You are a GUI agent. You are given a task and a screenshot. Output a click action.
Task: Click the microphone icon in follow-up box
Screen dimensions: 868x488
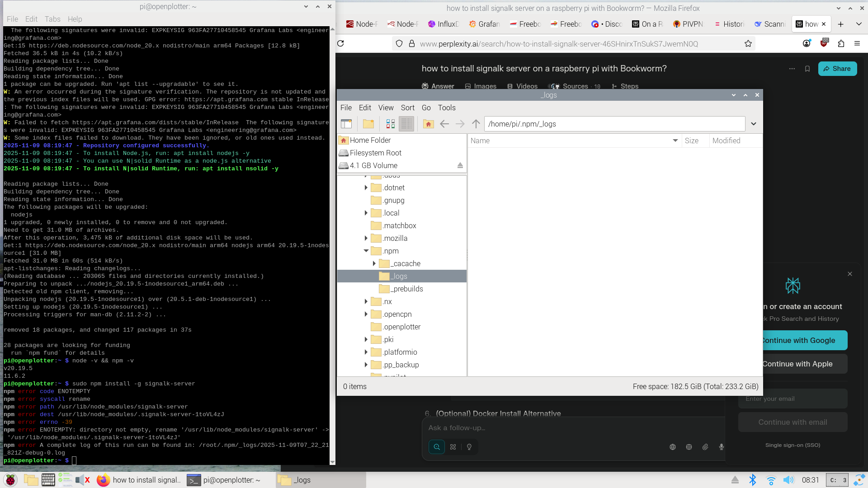pyautogui.click(x=722, y=447)
